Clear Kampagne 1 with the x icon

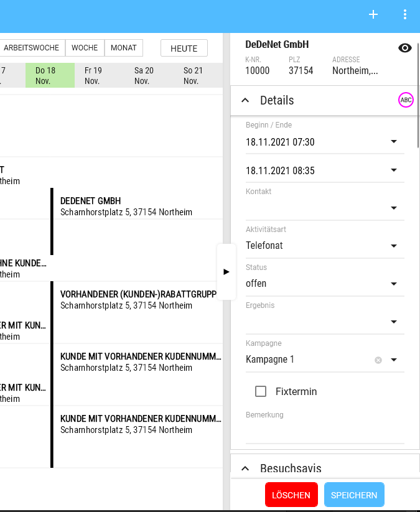(378, 360)
